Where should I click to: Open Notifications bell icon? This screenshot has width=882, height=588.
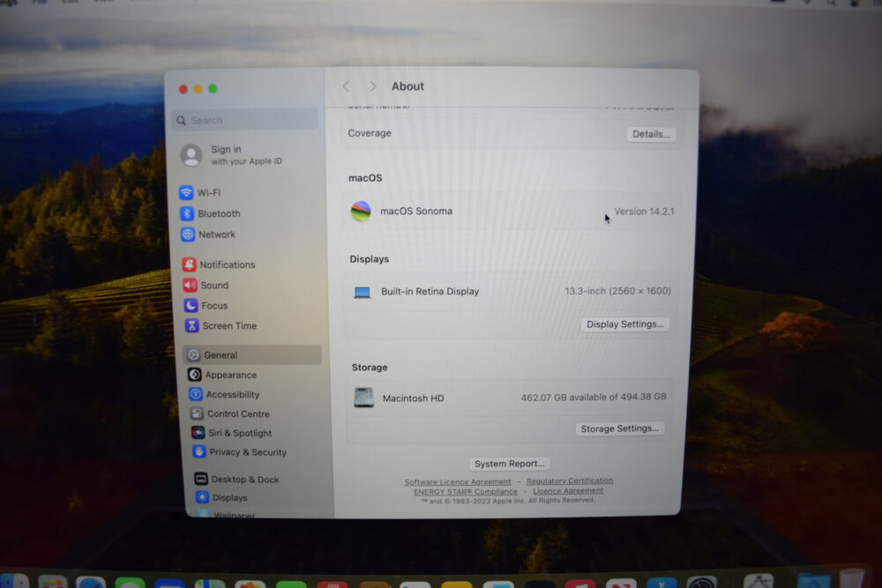(190, 264)
